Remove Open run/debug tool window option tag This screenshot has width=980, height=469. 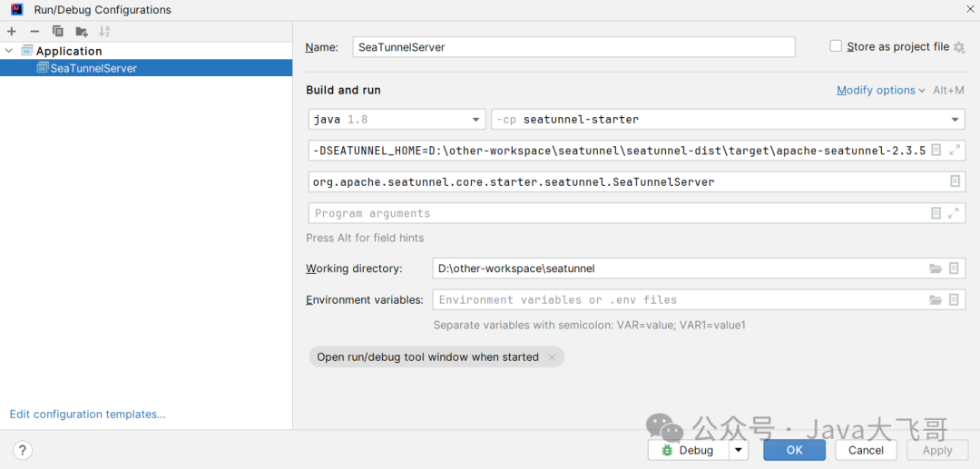coord(552,357)
